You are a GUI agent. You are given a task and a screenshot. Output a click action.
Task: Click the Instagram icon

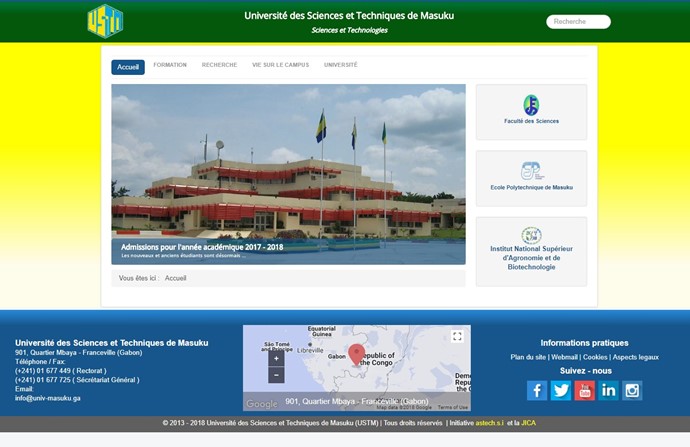[x=632, y=390]
